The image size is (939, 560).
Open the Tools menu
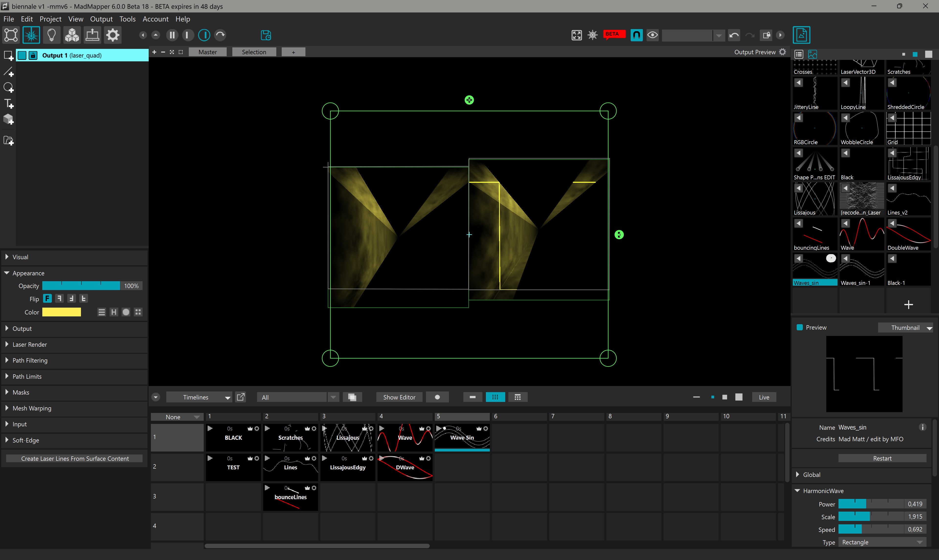(x=127, y=19)
